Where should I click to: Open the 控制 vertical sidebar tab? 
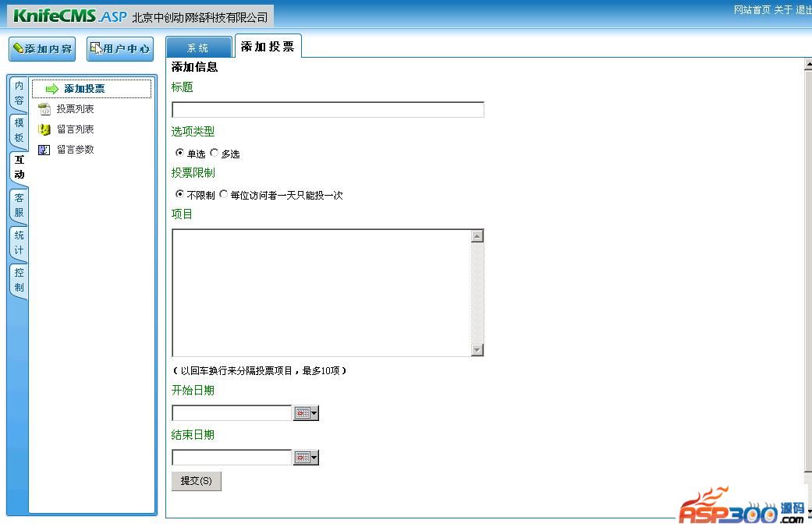point(19,280)
